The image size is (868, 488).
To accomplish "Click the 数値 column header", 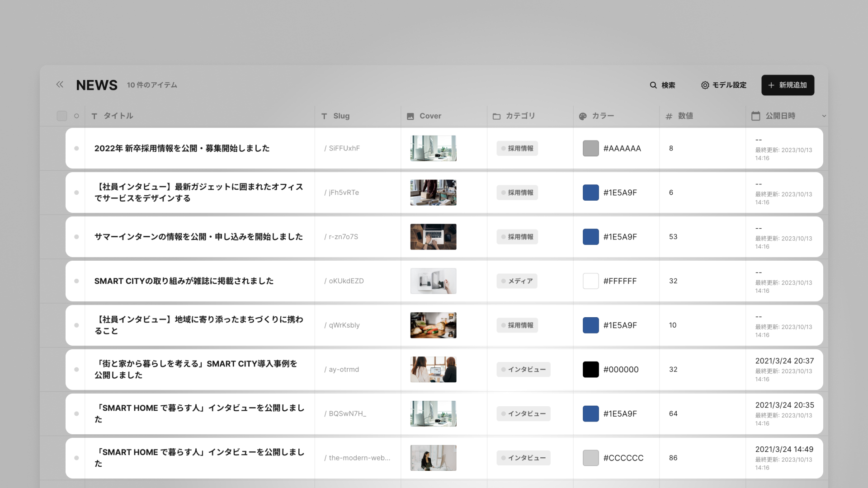I will click(x=685, y=116).
